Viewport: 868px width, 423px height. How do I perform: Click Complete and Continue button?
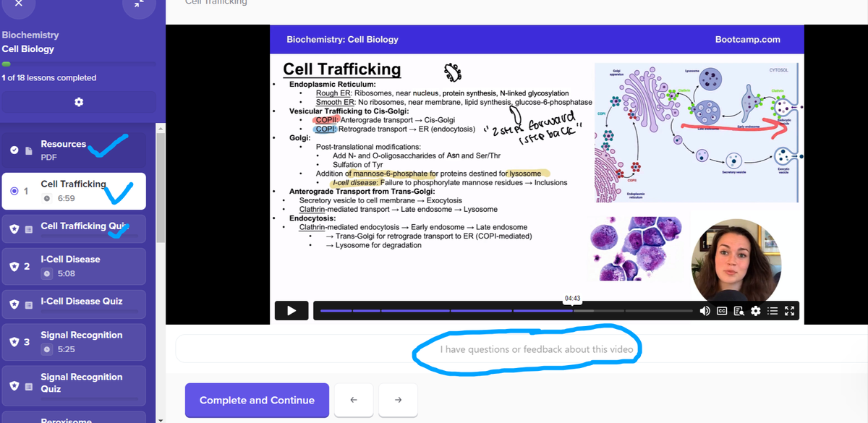257,400
